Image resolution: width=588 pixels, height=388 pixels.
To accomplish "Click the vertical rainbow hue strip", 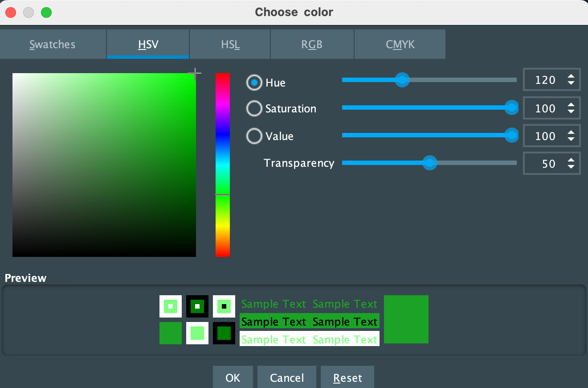I will pos(223,165).
